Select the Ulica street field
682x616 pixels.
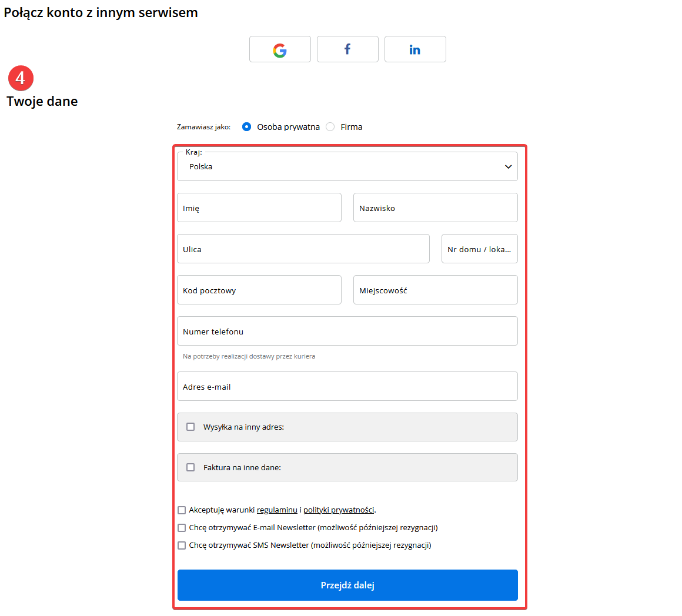pos(303,249)
